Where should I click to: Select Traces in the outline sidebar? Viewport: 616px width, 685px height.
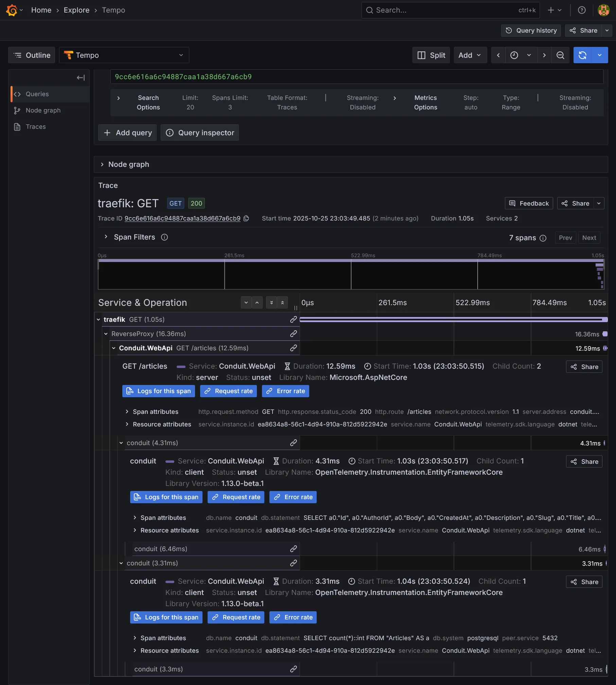[36, 127]
